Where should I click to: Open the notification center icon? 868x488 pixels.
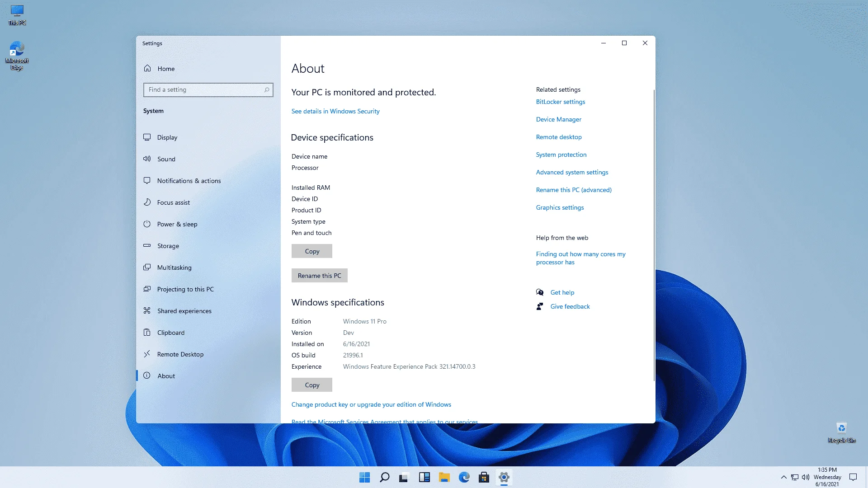pos(853,477)
